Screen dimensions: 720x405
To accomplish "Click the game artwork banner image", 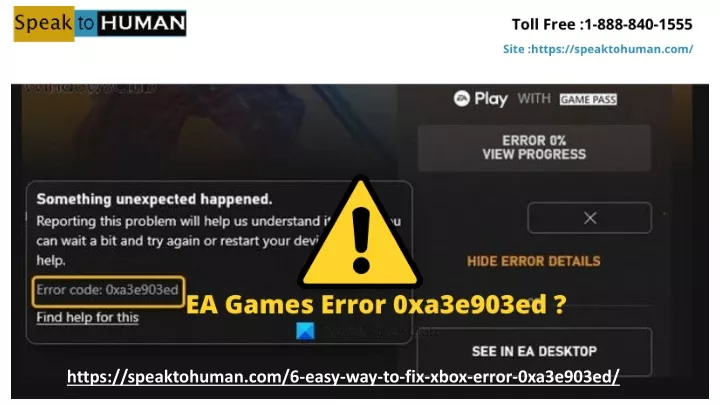I will tap(204, 129).
